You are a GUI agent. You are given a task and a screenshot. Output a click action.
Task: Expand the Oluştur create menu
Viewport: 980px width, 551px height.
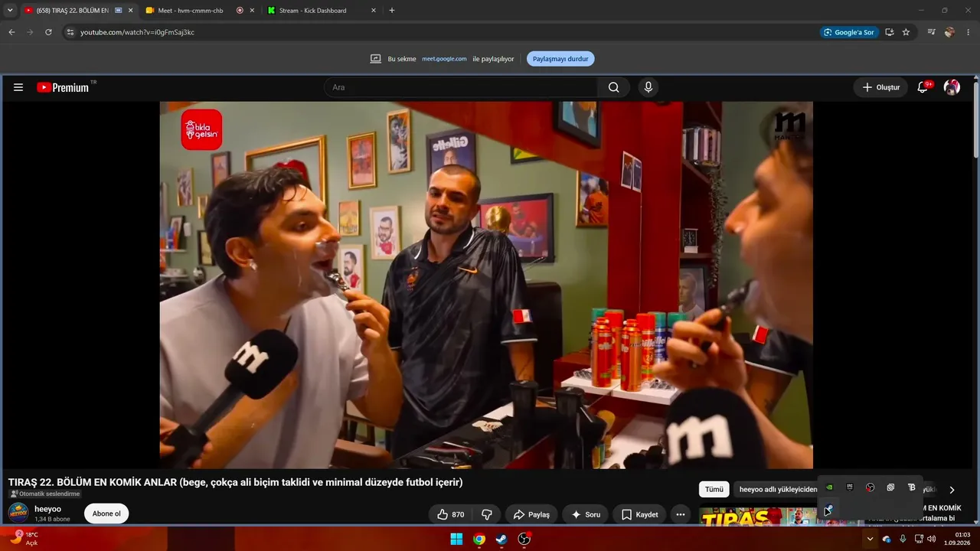tap(880, 87)
